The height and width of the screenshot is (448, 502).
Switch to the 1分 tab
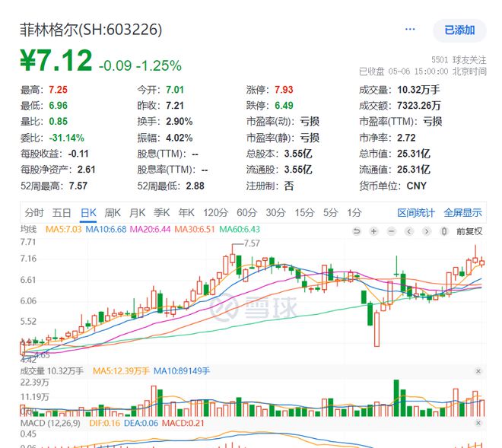(x=354, y=213)
